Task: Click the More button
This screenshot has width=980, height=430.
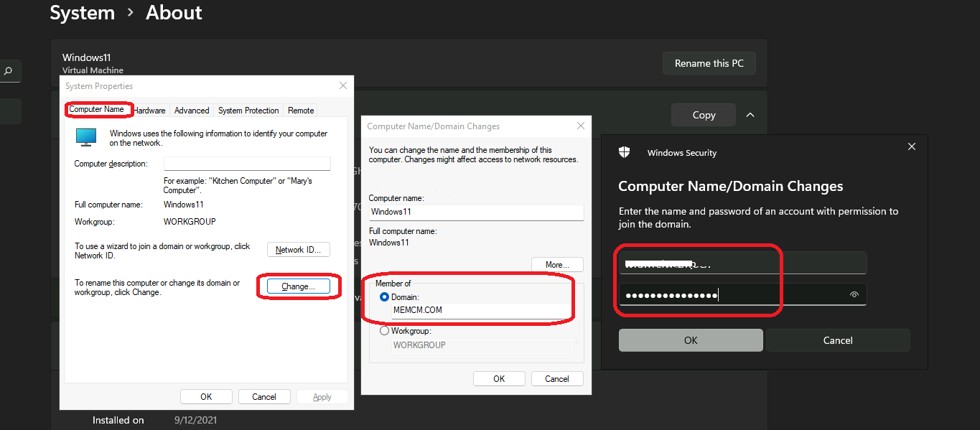Action: [557, 264]
